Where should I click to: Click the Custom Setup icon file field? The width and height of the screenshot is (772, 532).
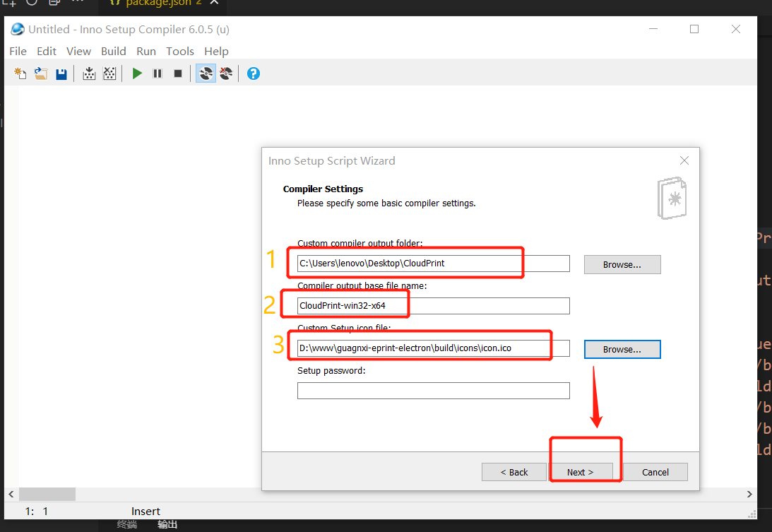(433, 348)
